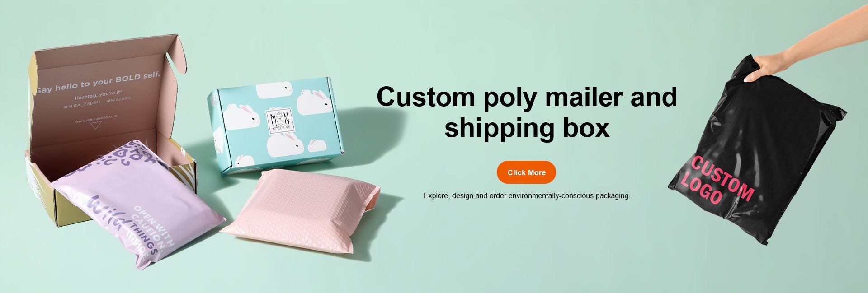Click the Say hello to your BOLD self text

point(98,83)
